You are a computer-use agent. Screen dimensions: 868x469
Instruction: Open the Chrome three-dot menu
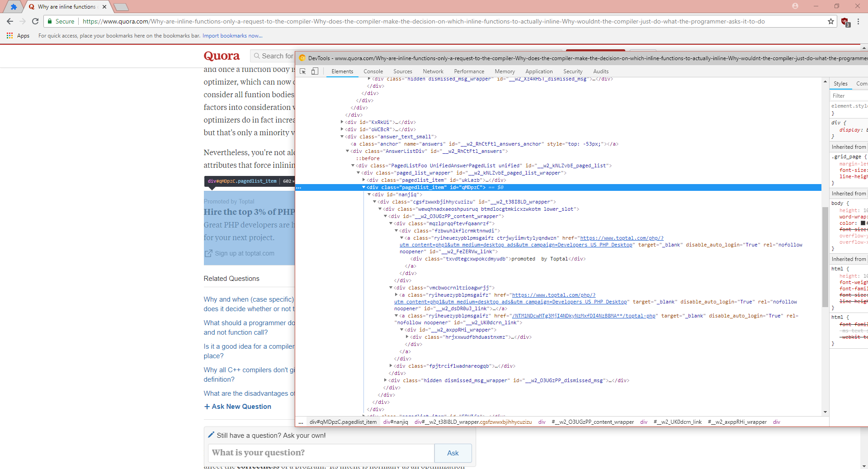(x=858, y=21)
